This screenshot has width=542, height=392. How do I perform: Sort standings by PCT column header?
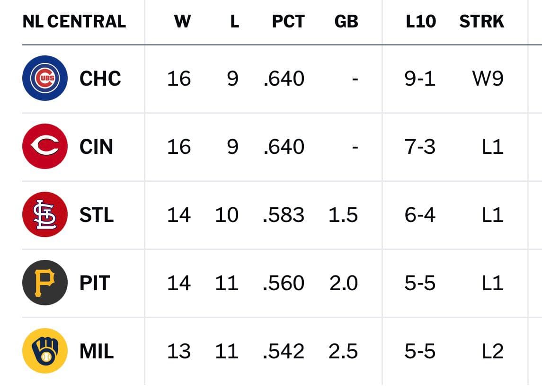pos(288,21)
